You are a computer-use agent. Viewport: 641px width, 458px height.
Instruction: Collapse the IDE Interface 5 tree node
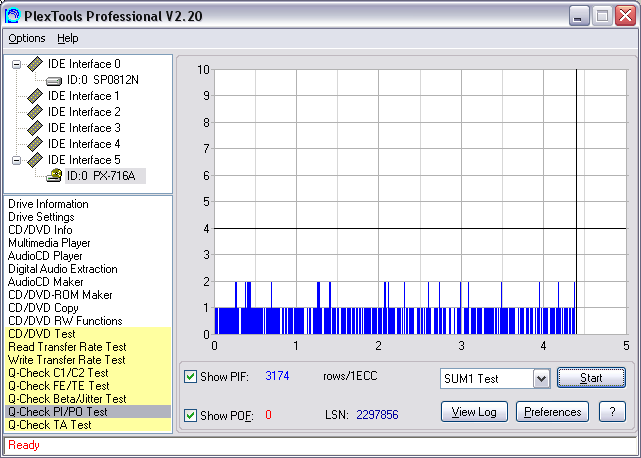(x=16, y=160)
